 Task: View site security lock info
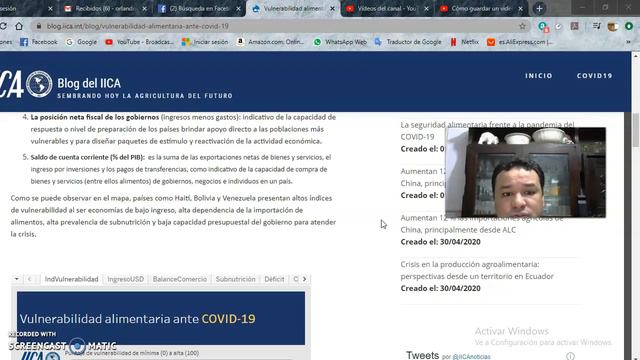click(x=39, y=26)
